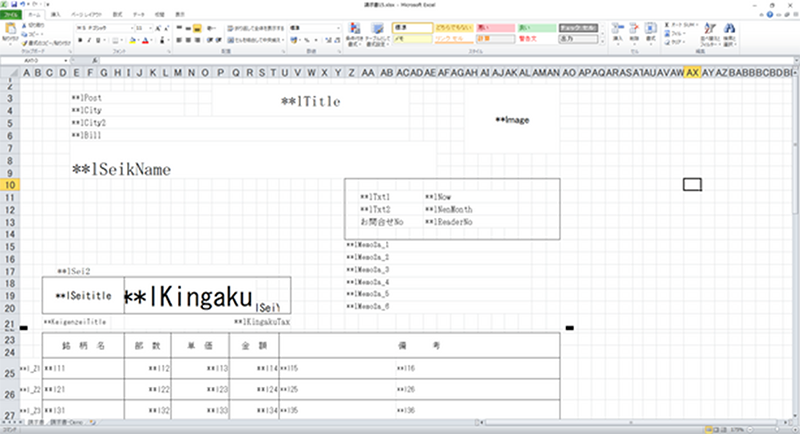Click the percent style icon

(307, 40)
